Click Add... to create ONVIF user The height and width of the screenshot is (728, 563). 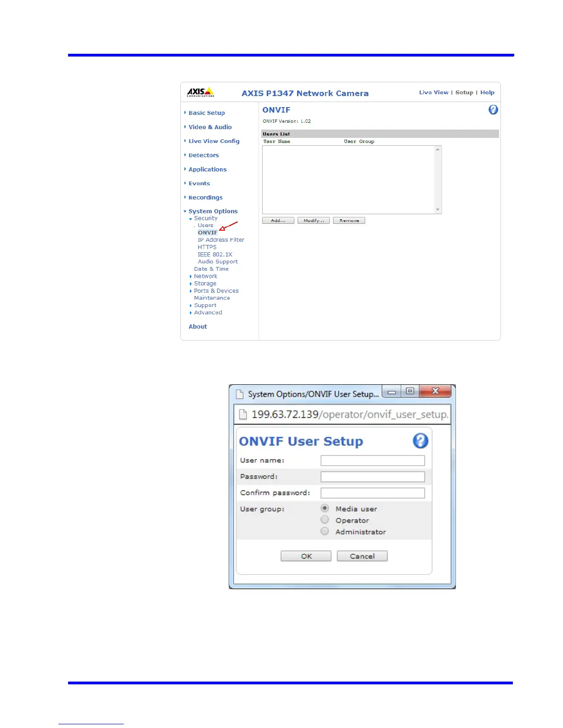pos(278,221)
